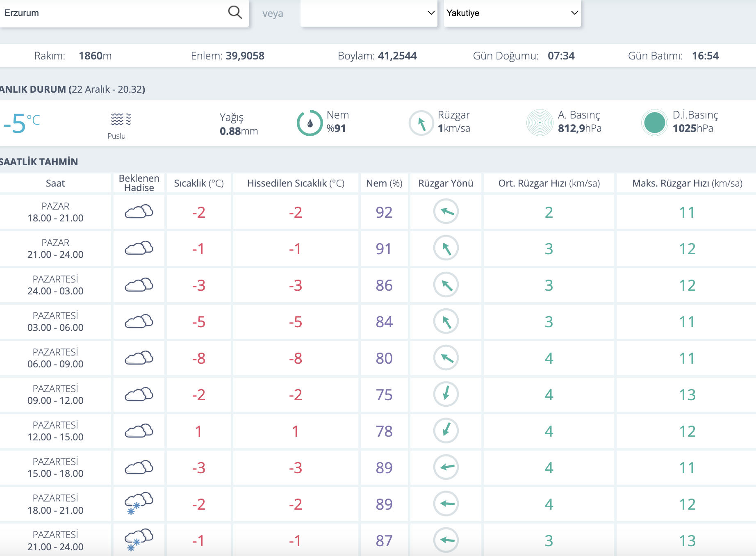Click wind arrow for PAZARTESİ 09.00 - 12.00

point(446,394)
